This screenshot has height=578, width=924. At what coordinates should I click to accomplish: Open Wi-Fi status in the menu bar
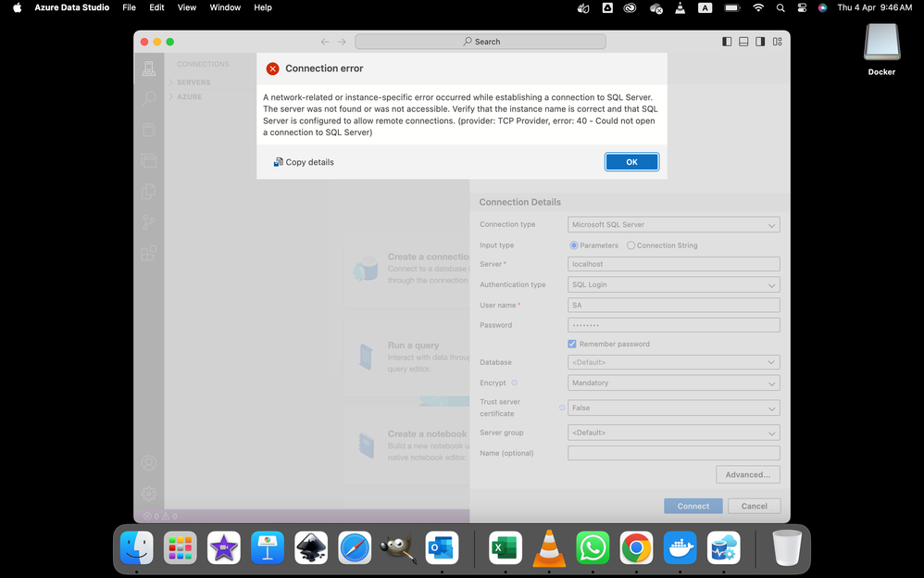pyautogui.click(x=758, y=7)
